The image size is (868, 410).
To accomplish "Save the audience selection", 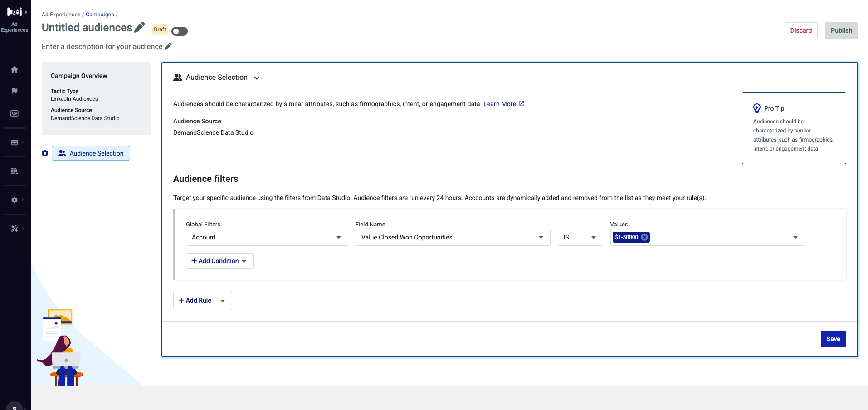I will coord(833,339).
